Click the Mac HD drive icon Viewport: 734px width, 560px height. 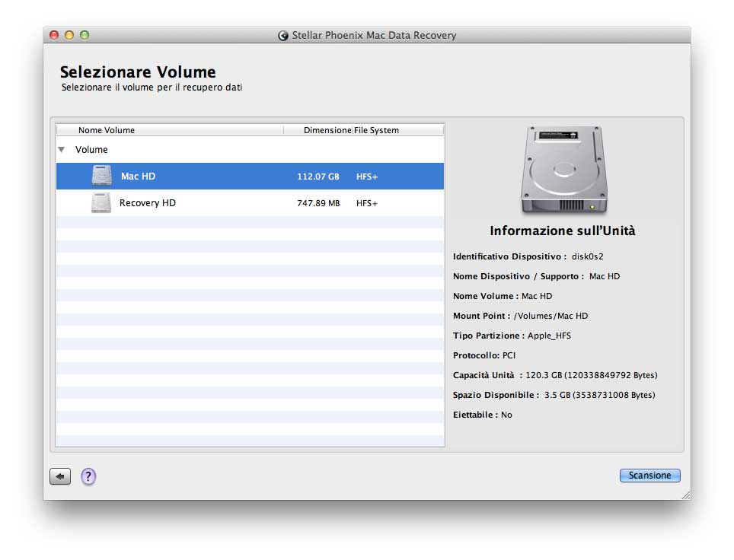102,176
